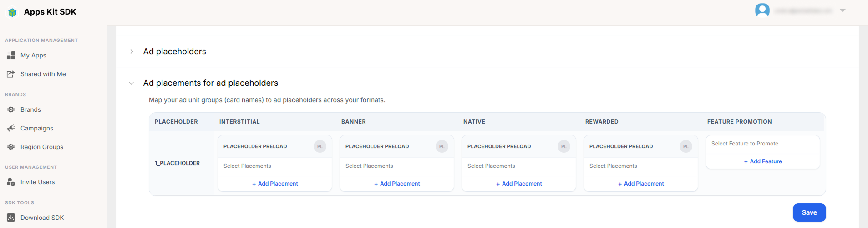The width and height of the screenshot is (868, 228).
Task: Click Add Placement in Rewarded column
Action: tap(641, 184)
